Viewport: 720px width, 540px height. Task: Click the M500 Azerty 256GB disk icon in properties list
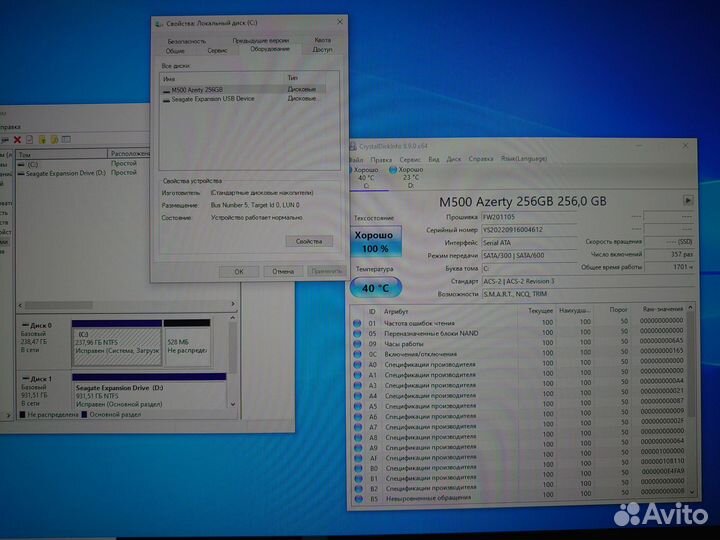click(x=166, y=90)
